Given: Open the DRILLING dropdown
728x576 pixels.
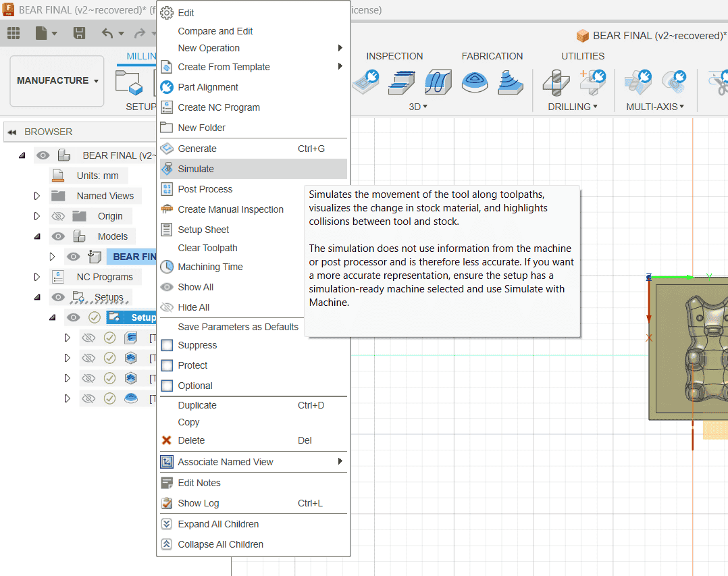Looking at the screenshot, I should [x=573, y=107].
